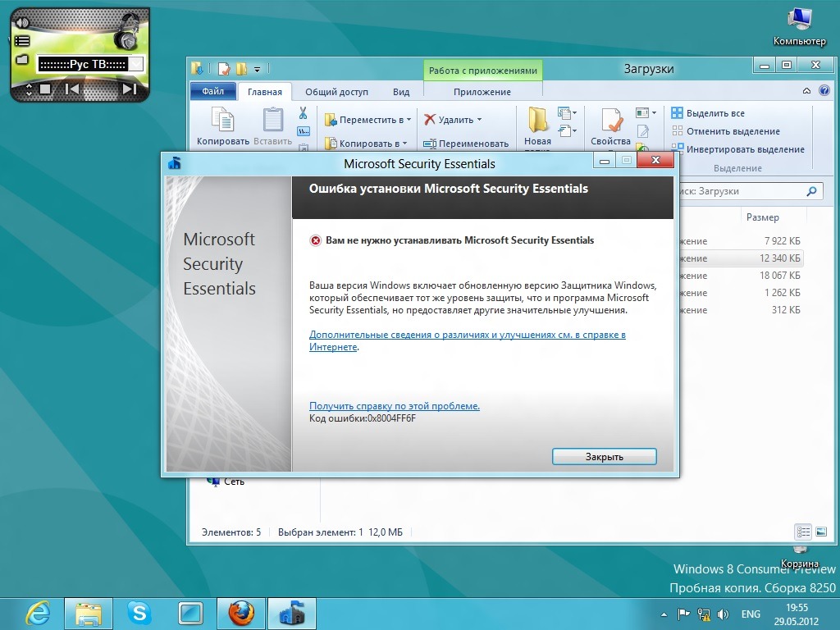Click the Работа с приложениями contextual tab header
840x630 pixels.
point(482,71)
